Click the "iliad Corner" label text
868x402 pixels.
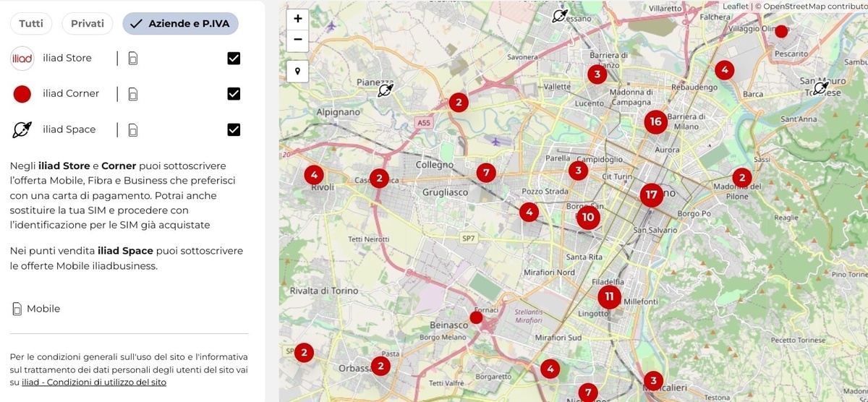71,93
